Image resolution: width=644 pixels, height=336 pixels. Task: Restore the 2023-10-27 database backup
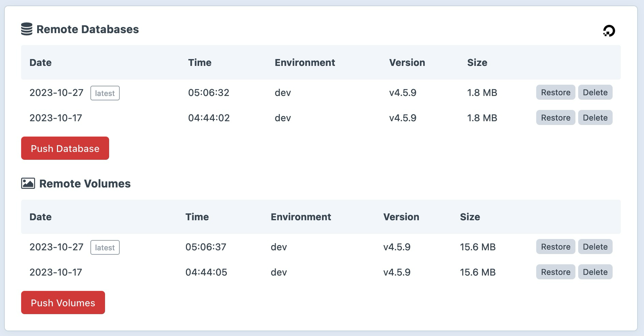pyautogui.click(x=555, y=92)
